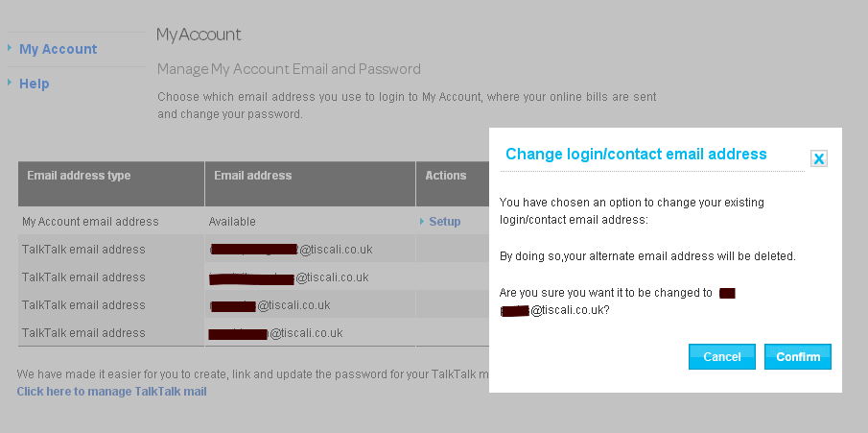Click the Change login/contact email address title
This screenshot has height=433, width=868.
click(x=636, y=154)
